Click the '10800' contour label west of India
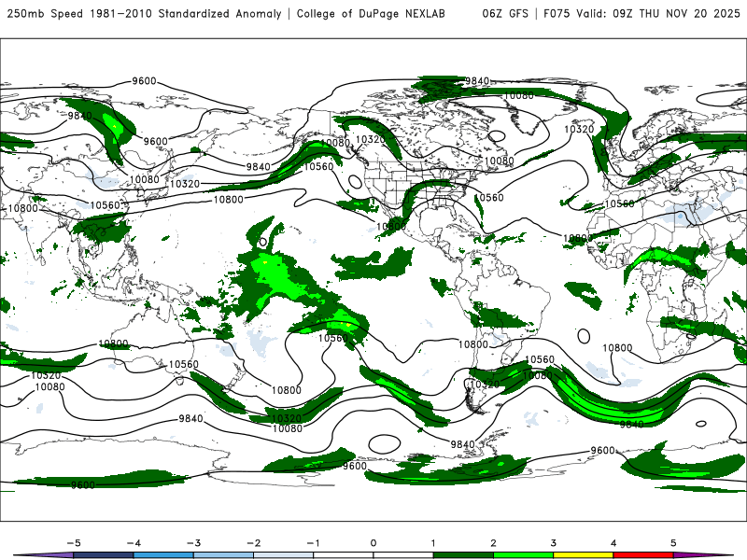 point(22,208)
